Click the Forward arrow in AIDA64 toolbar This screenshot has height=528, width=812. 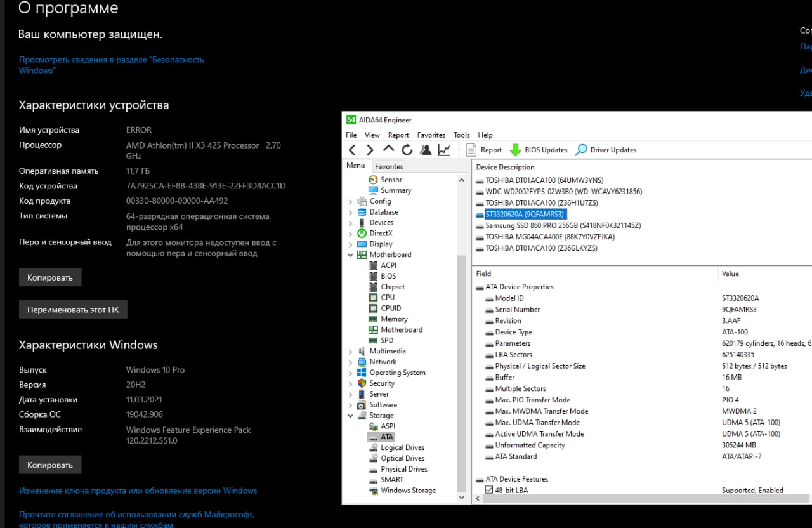click(370, 150)
